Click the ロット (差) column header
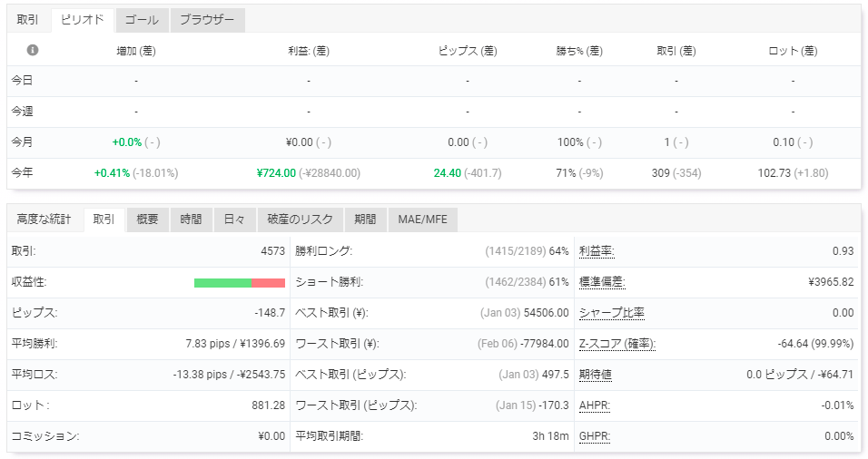The height and width of the screenshot is (459, 868). [x=794, y=51]
